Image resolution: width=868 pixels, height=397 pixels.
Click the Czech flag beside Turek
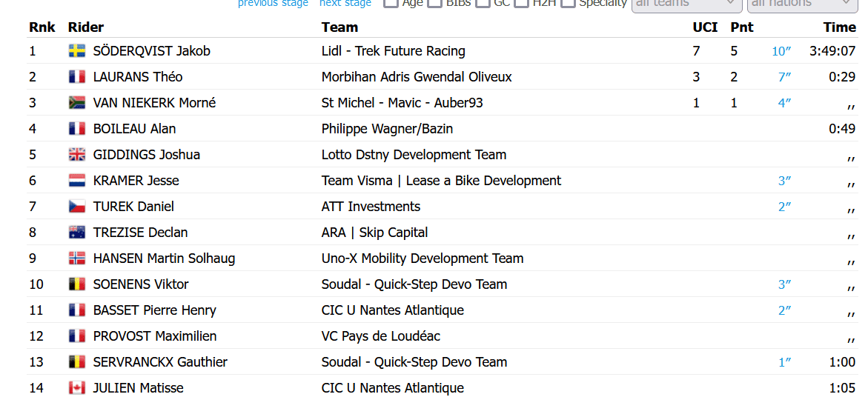coord(76,206)
